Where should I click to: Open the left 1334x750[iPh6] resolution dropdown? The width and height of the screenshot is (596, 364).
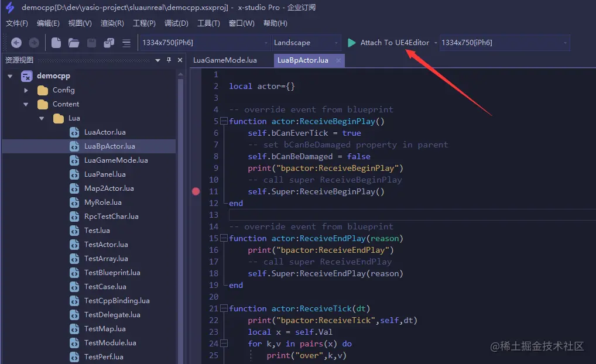click(x=205, y=43)
